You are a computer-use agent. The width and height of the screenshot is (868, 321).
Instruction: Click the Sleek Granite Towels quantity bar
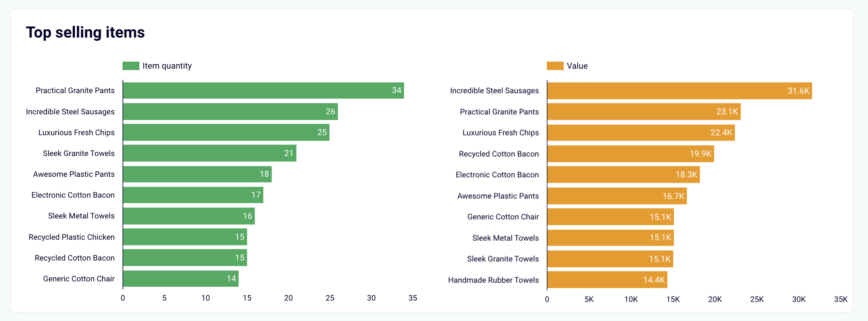coord(209,153)
